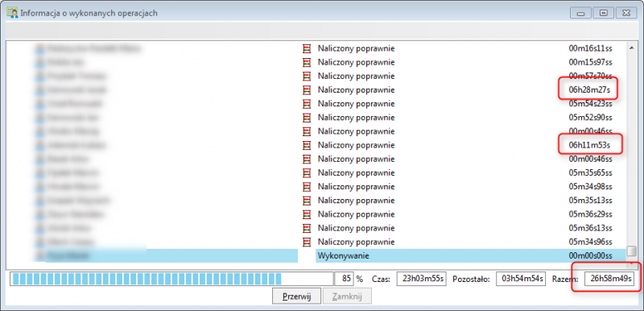The image size is (644, 311).
Task: Click the scrollbar up arrow
Action: [x=631, y=48]
